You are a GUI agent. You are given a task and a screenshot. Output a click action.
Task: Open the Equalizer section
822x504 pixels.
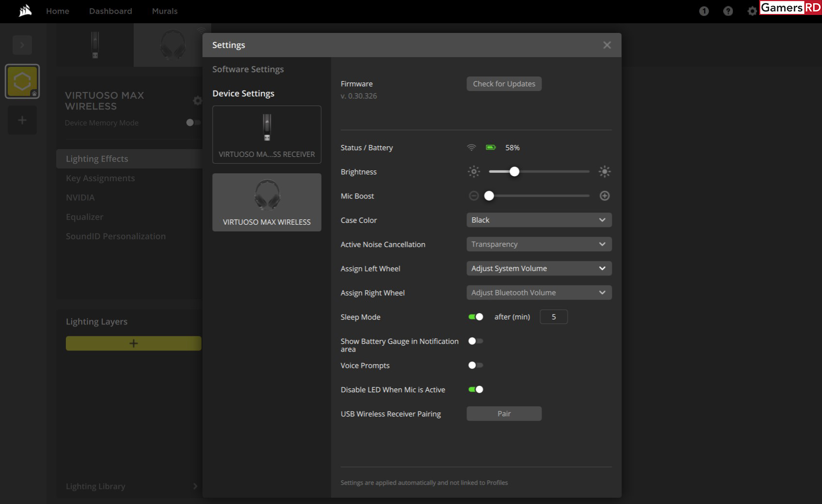(85, 217)
